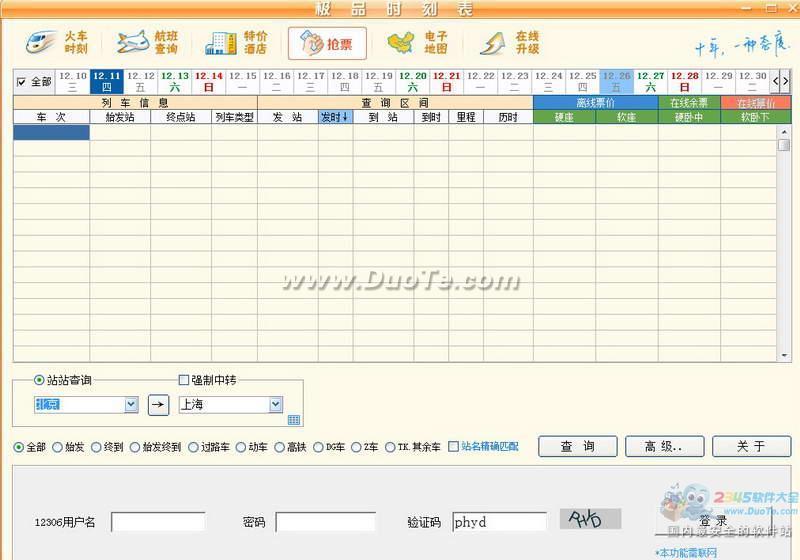The image size is (800, 560).
Task: Select the 在线票价 red header tab
Action: (x=756, y=103)
